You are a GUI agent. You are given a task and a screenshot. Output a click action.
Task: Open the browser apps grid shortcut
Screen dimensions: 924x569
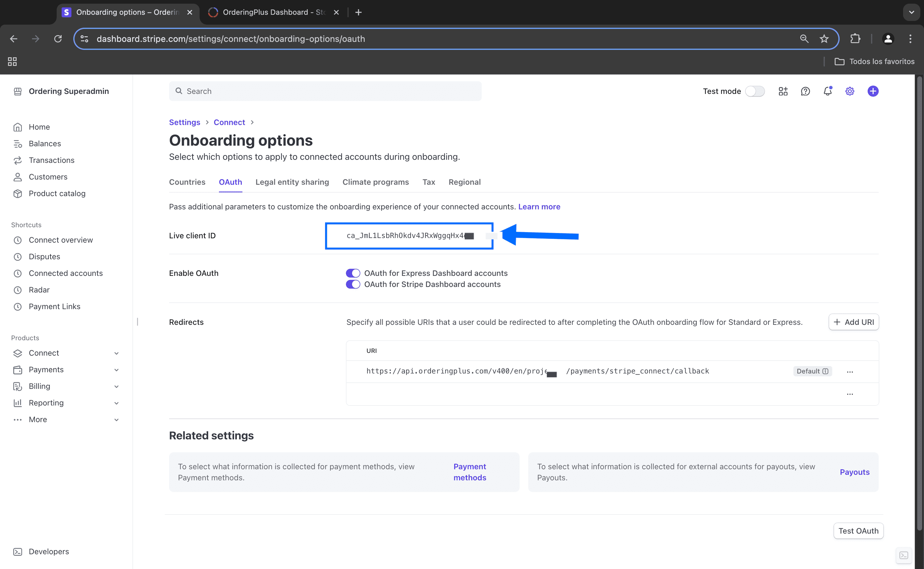coord(12,61)
